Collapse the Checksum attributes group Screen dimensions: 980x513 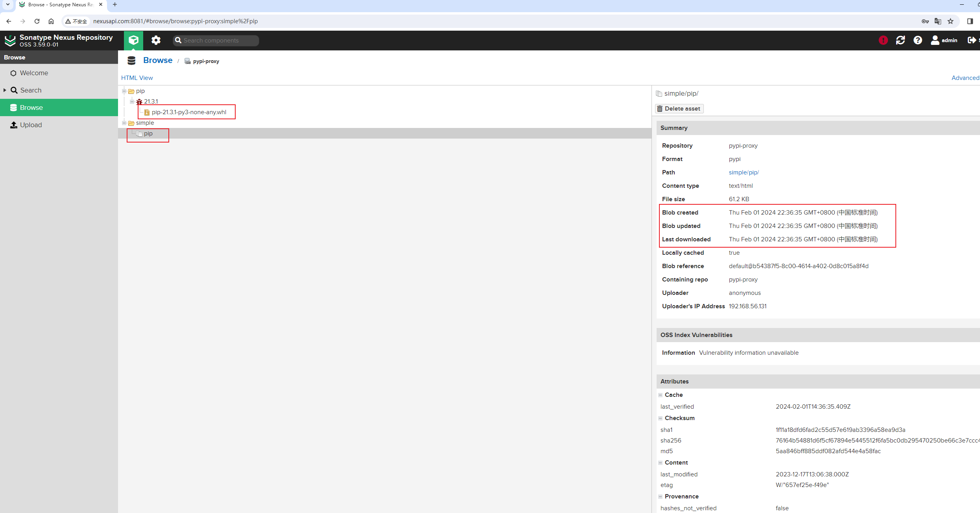[661, 418]
